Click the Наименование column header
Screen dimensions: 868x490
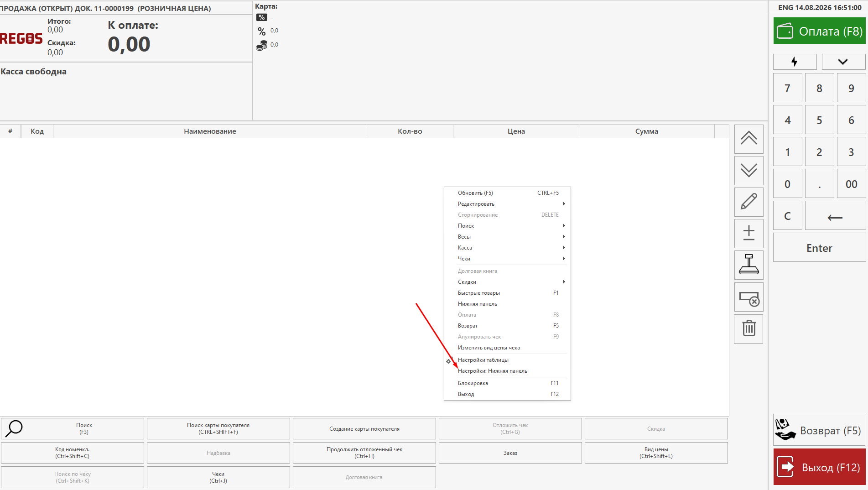point(210,131)
